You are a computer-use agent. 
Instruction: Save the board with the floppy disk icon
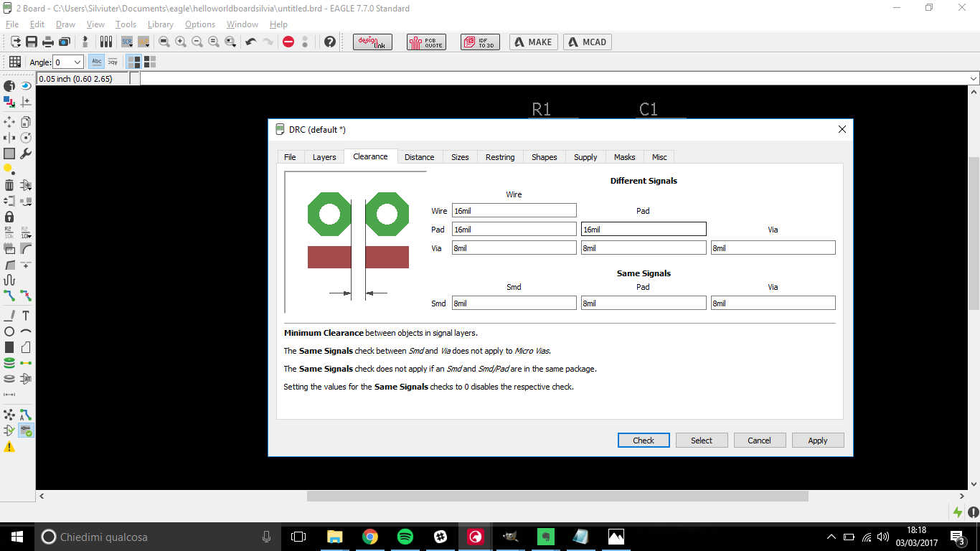tap(32, 42)
